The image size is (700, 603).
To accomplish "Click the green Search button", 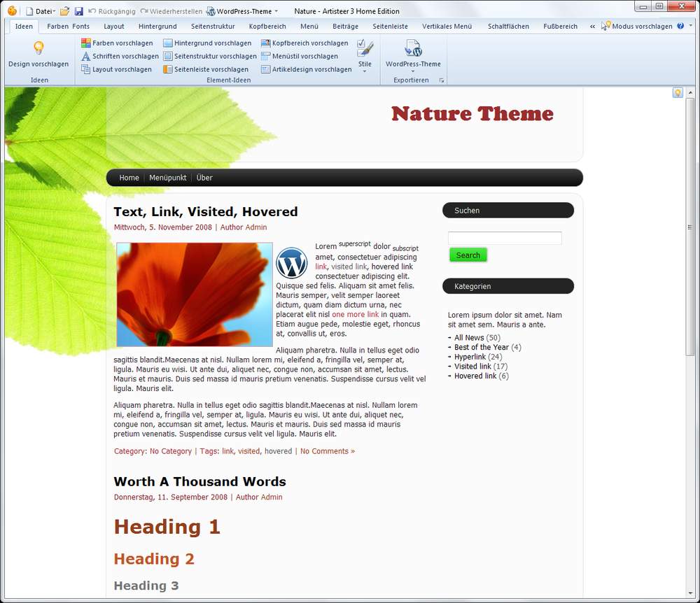I will click(468, 255).
